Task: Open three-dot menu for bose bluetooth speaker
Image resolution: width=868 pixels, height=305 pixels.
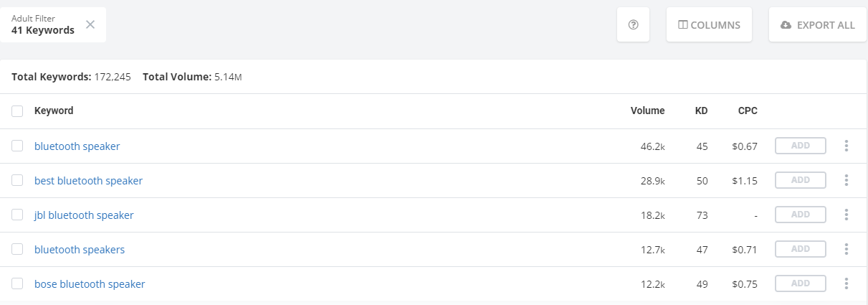Action: (x=846, y=283)
